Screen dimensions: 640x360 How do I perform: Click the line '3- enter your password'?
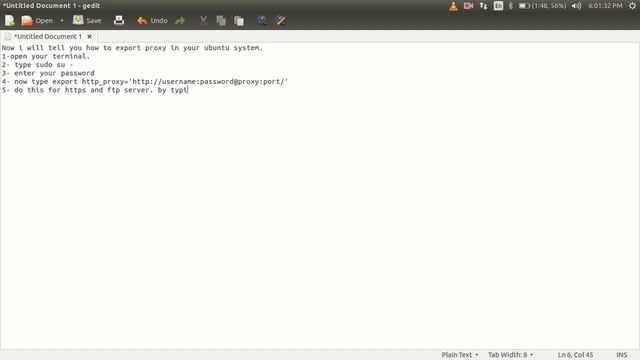coord(48,73)
